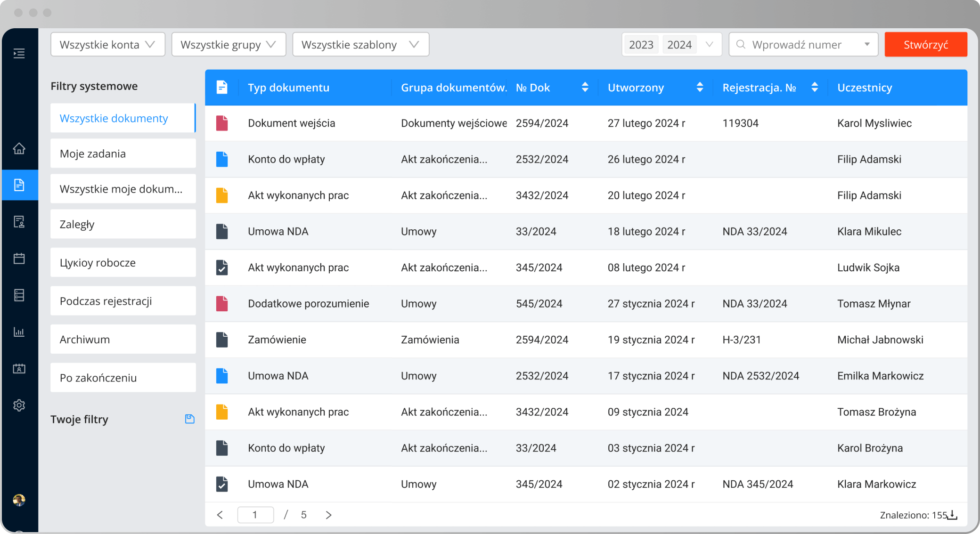Image resolution: width=980 pixels, height=534 pixels.
Task: Select Цукioy robocze filter
Action: click(123, 262)
